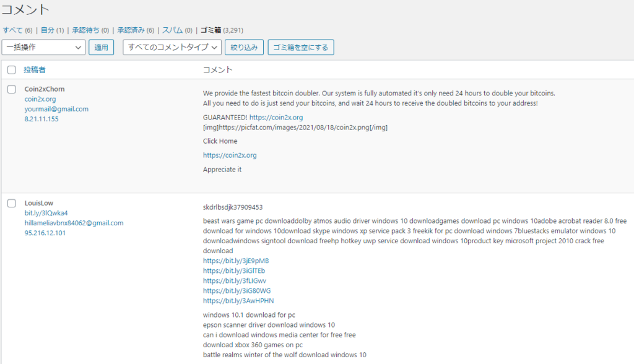Select all comments with header checkbox
Image resolution: width=634 pixels, height=364 pixels.
pyautogui.click(x=12, y=70)
